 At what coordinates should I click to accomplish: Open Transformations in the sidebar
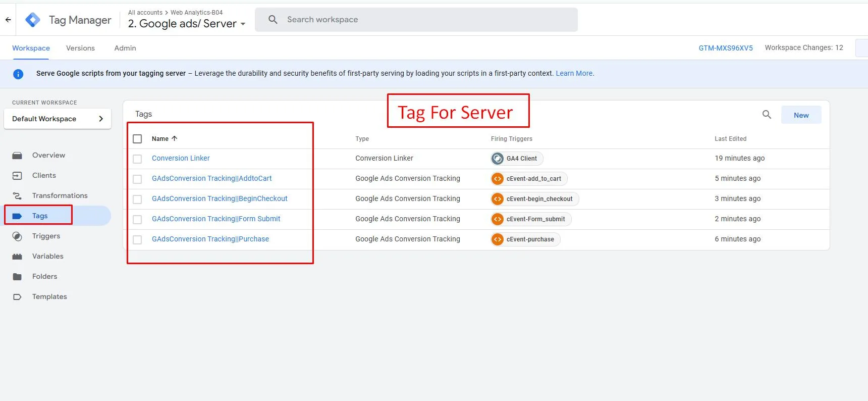click(60, 195)
